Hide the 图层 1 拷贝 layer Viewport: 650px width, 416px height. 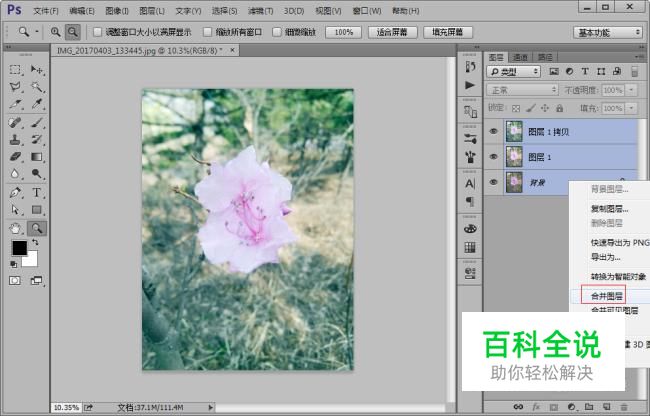click(x=493, y=132)
